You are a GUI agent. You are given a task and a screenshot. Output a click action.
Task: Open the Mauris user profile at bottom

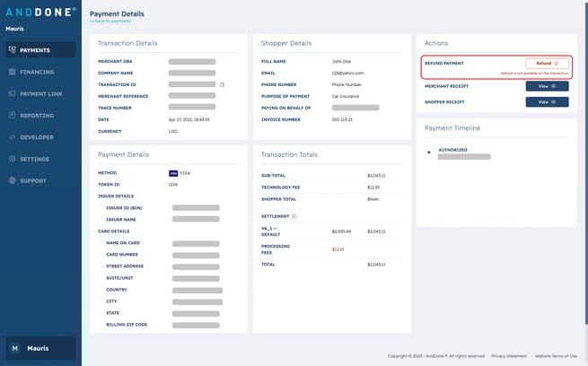pos(40,348)
